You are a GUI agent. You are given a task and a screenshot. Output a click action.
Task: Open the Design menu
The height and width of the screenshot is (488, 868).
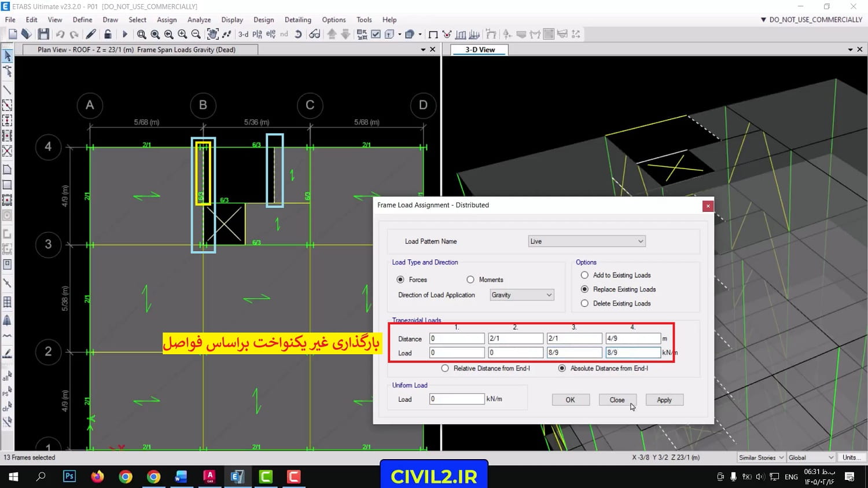[264, 20]
